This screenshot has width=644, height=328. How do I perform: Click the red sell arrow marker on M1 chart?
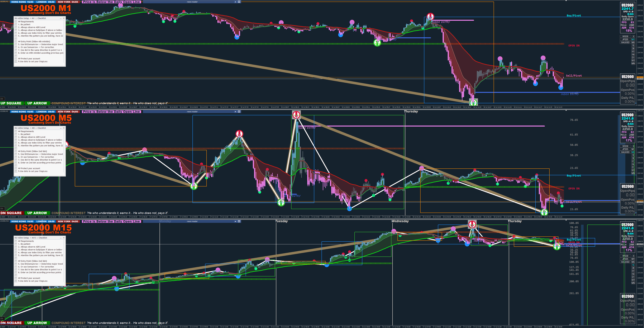coord(430,16)
